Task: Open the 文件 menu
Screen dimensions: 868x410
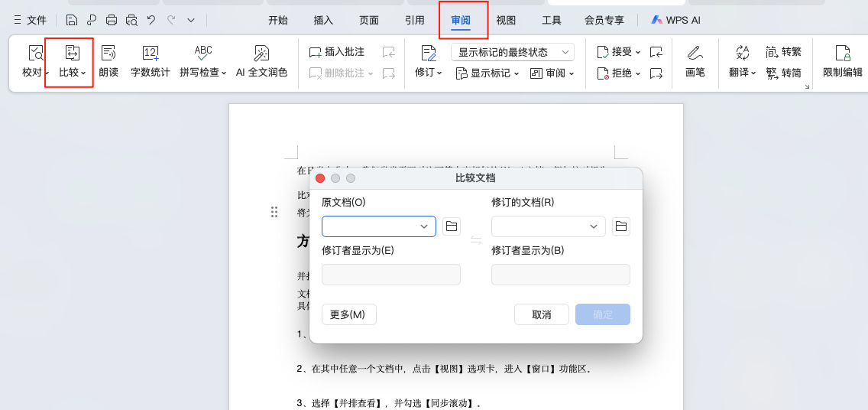Action: 30,21
